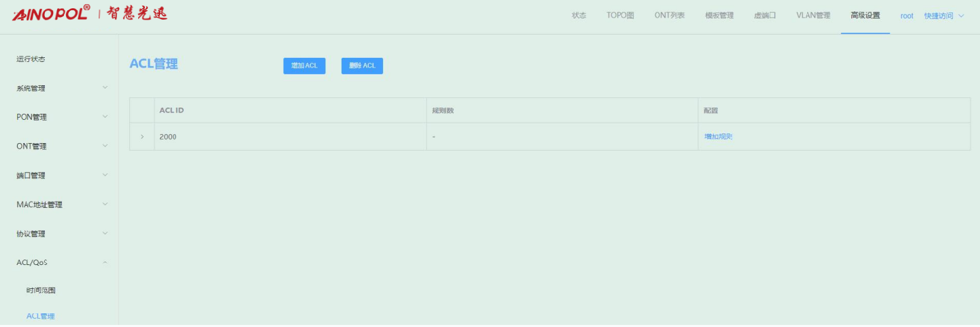Click the root user link
The height and width of the screenshot is (327, 980).
906,16
